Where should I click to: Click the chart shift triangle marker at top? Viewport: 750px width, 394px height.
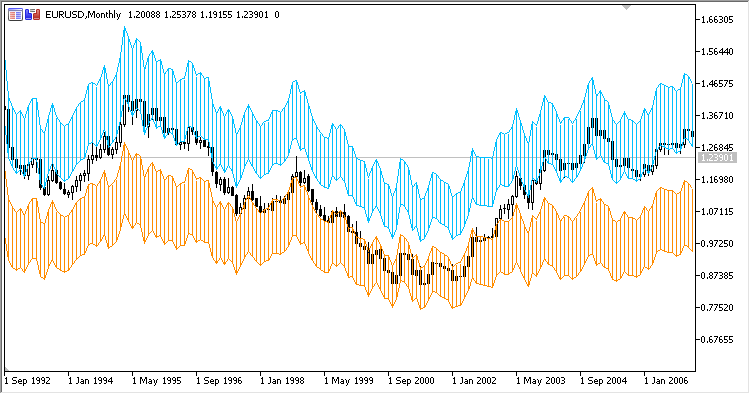pyautogui.click(x=627, y=8)
